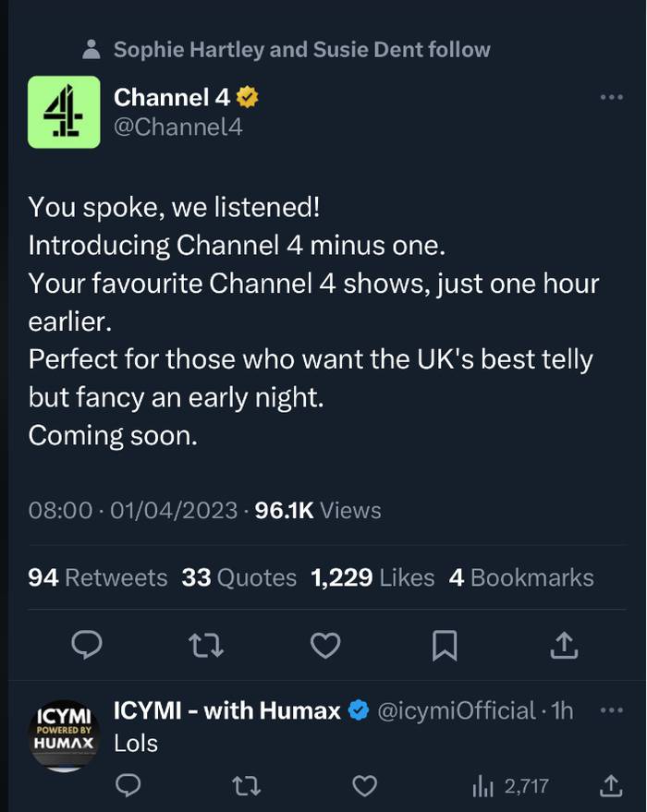Open the more options menu on Channel 4's tweet
Image resolution: width=647 pixels, height=812 pixels.
click(x=611, y=96)
